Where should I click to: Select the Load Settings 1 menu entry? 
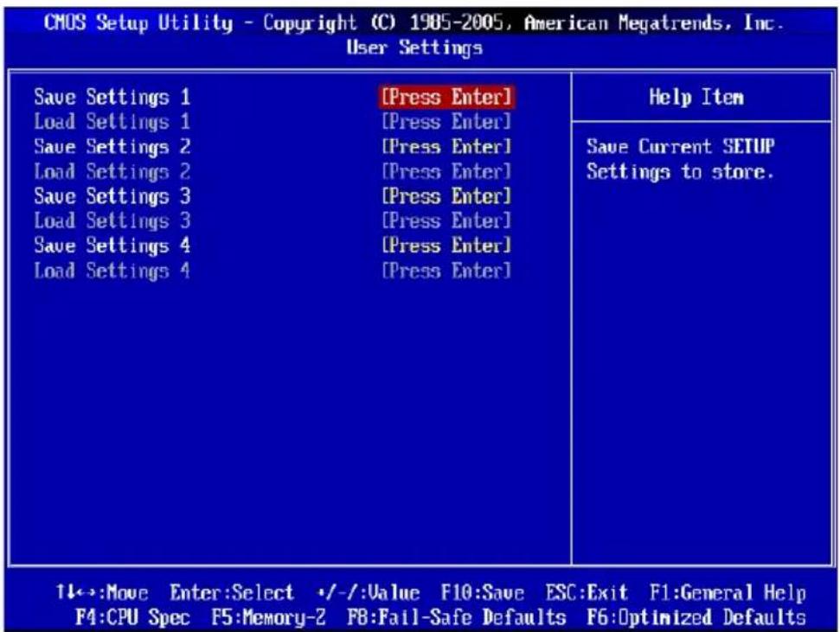[112, 122]
